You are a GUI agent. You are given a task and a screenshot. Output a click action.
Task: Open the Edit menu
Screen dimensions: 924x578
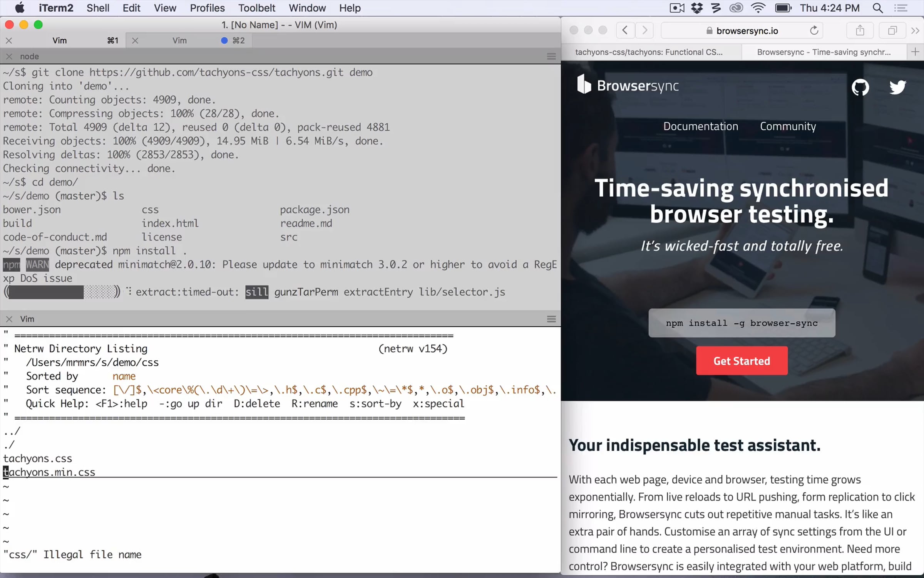coord(131,8)
